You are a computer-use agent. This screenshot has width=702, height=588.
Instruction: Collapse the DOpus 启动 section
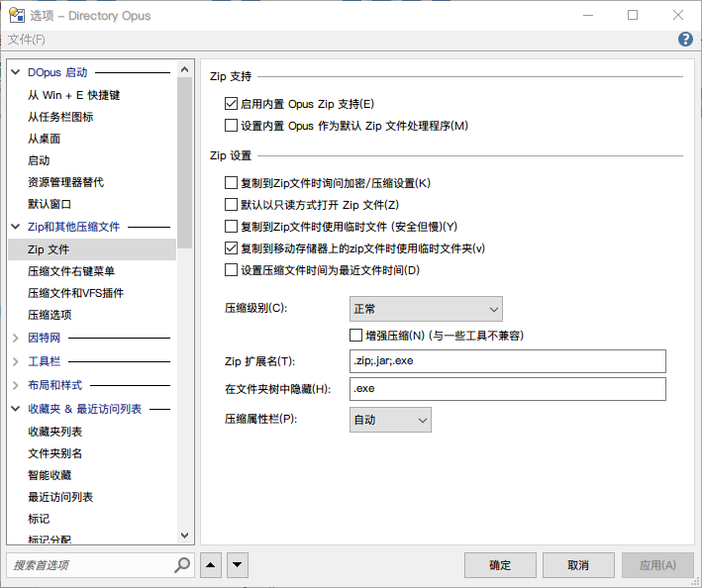pos(15,72)
